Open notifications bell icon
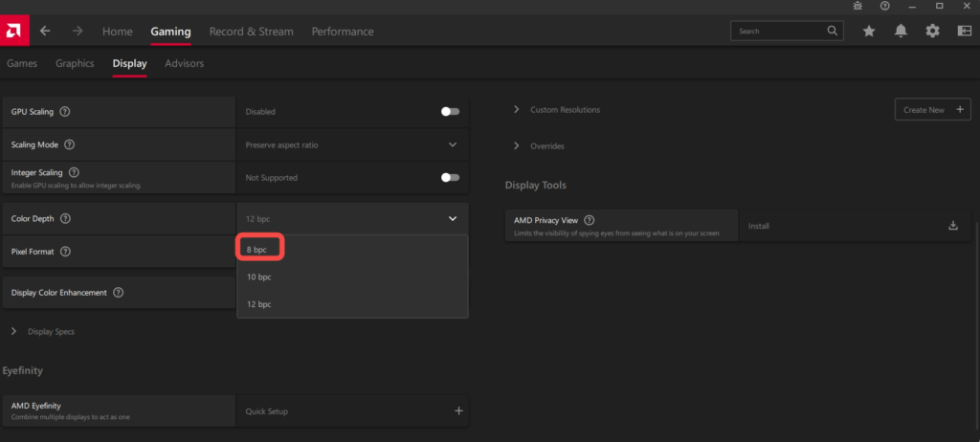980x442 pixels. tap(901, 31)
